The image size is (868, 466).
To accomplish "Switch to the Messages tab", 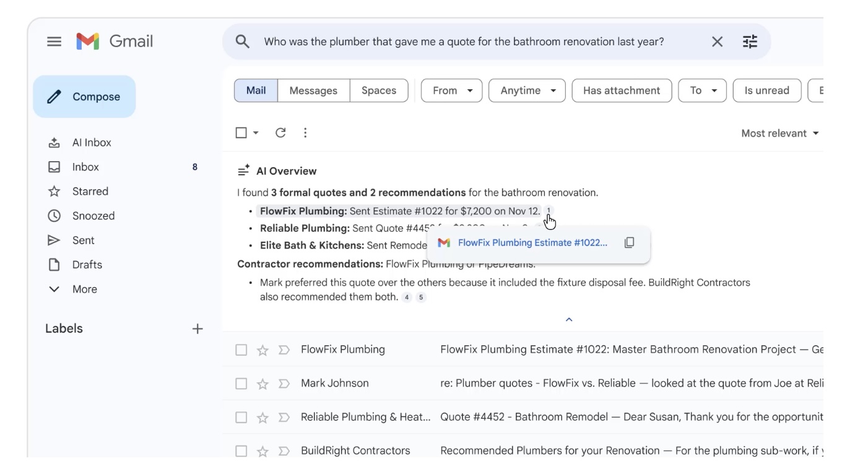I will tap(313, 90).
